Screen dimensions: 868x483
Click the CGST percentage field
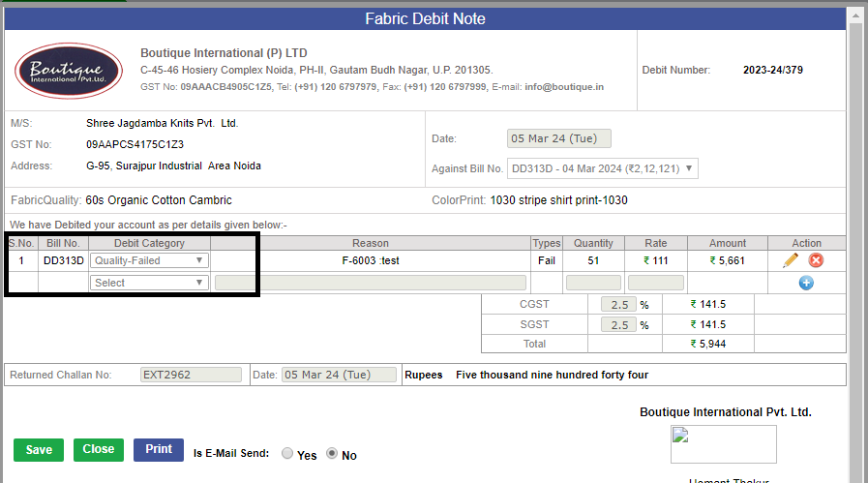619,305
